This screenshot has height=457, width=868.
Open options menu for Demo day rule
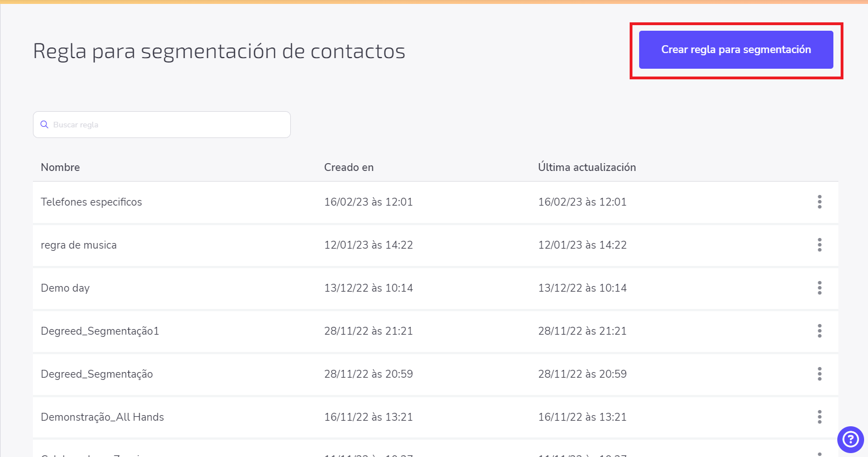[819, 288]
